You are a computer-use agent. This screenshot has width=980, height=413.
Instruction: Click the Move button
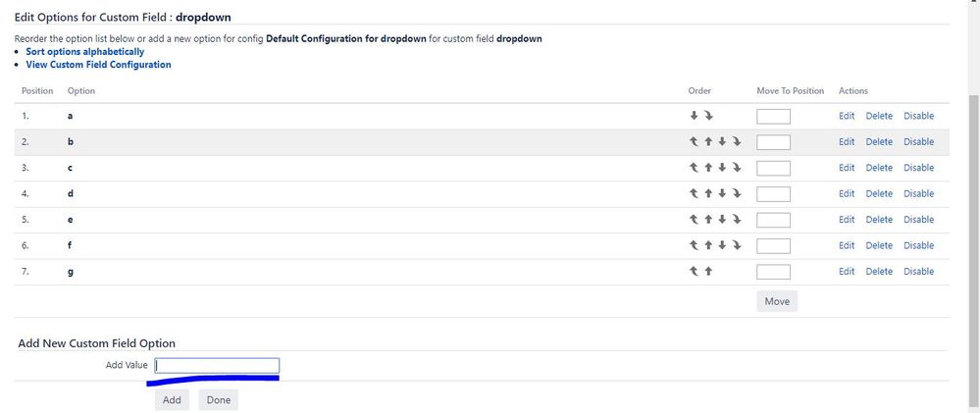[777, 301]
